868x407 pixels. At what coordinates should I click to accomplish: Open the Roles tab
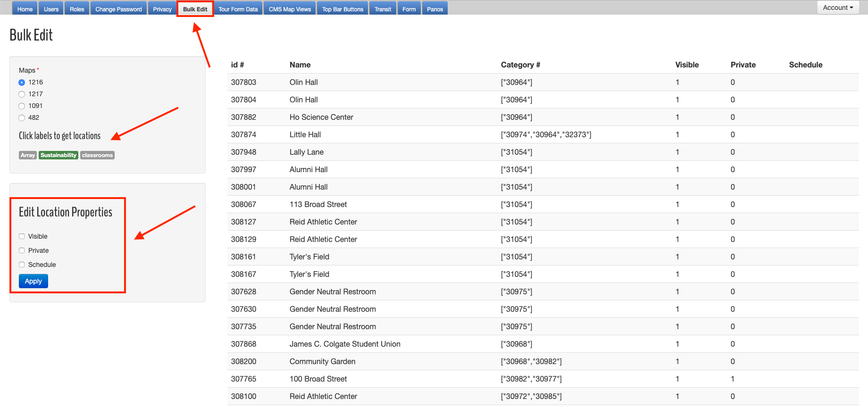click(77, 9)
